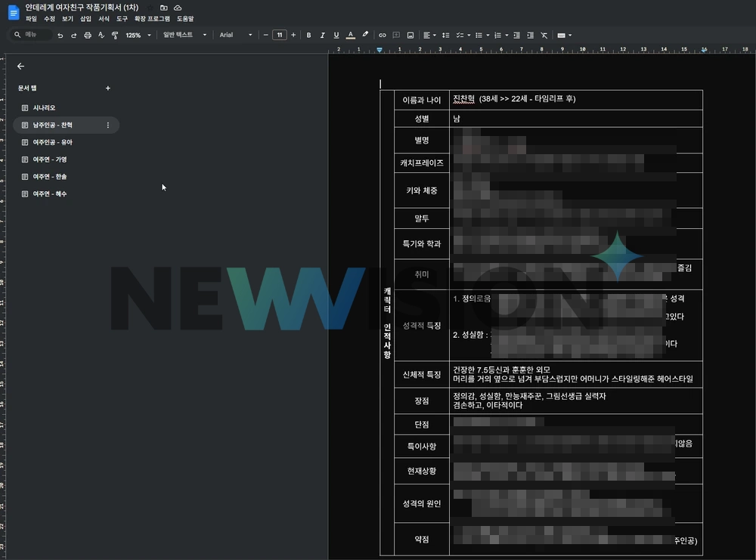Image resolution: width=756 pixels, height=560 pixels.
Task: Switch to the 여주인공 - 유아 tab
Action: 52,142
